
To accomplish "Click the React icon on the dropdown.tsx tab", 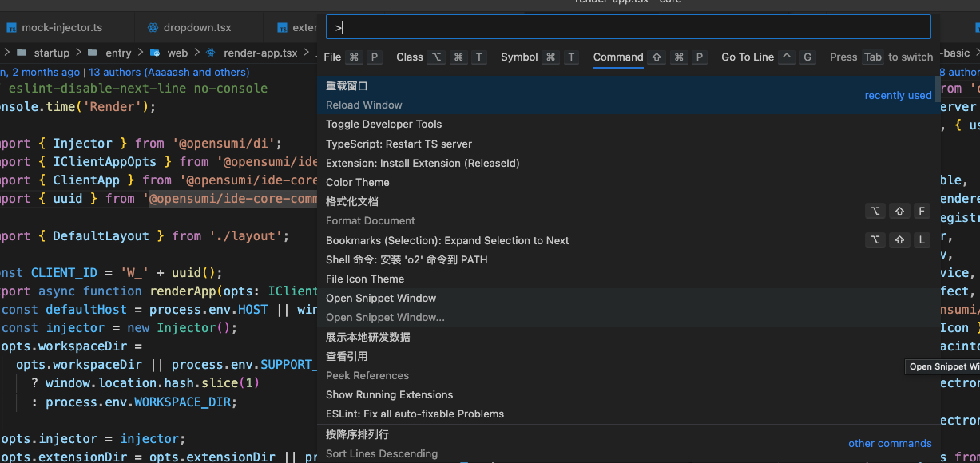I will coord(153,26).
